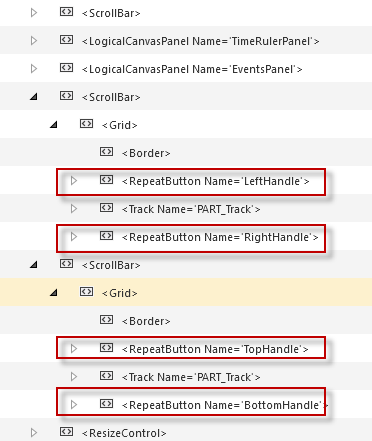Expand the ResizeControl node
Image resolution: width=372 pixels, height=441 pixels.
(x=34, y=433)
